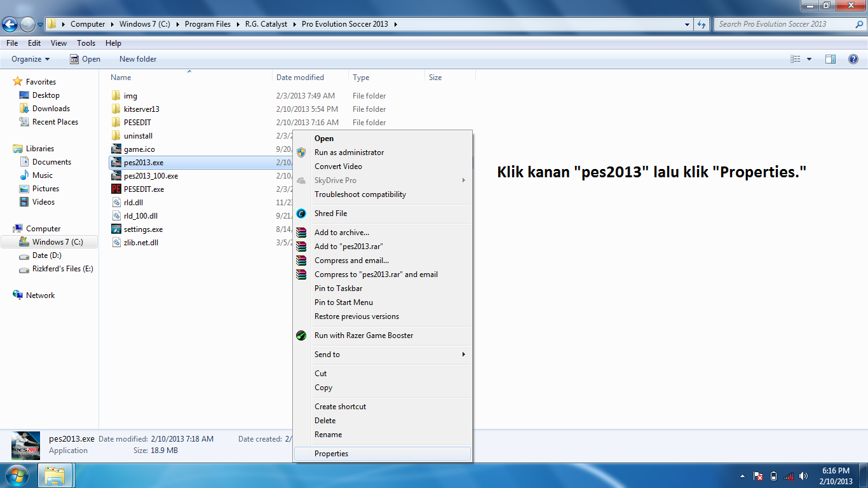Show hidden tray icons arrow

(x=743, y=476)
